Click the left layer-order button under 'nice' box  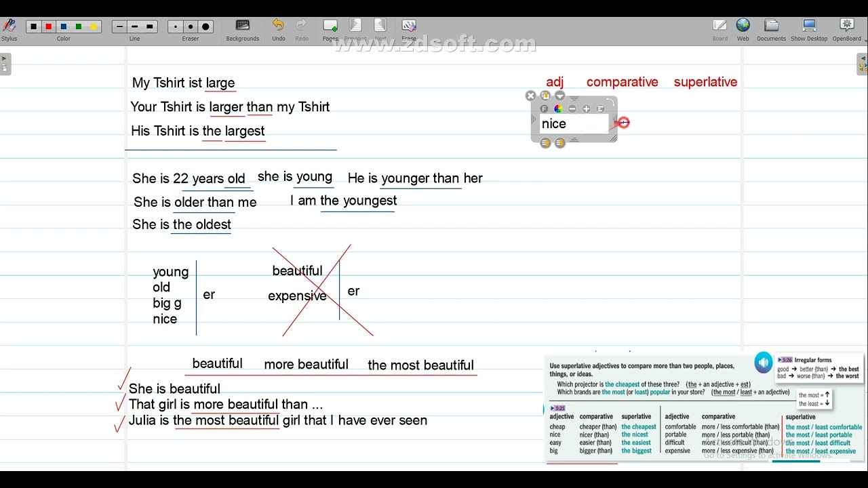click(545, 143)
